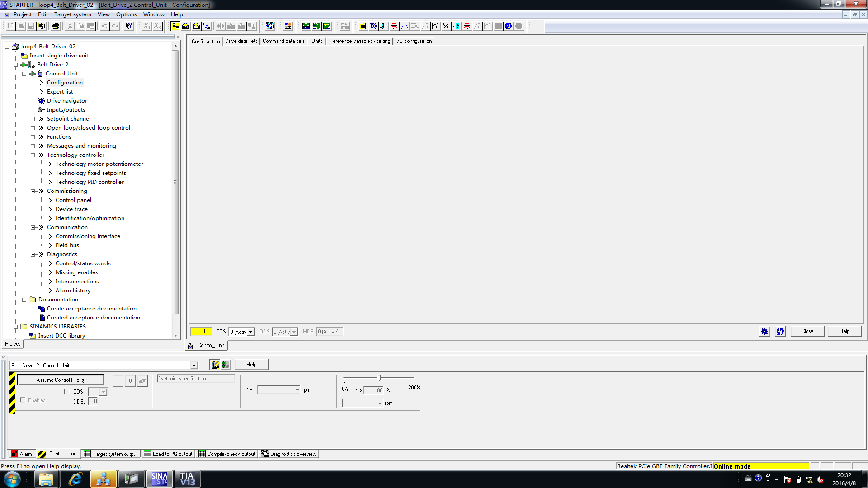
Task: Click TIA V13 taskbar icon
Action: coord(187,479)
